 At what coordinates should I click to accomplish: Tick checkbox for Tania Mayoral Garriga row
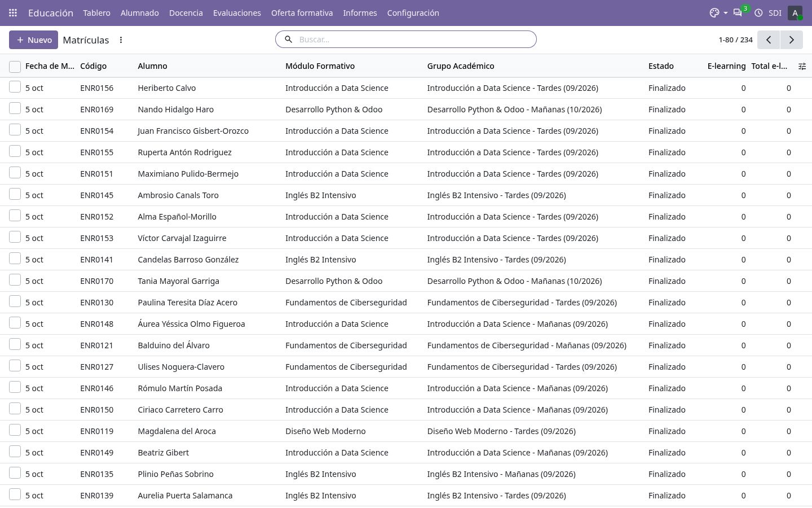click(15, 280)
